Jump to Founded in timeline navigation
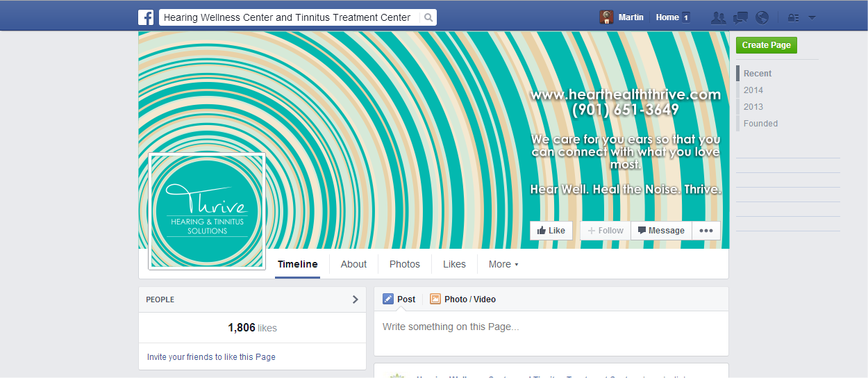 (x=760, y=123)
